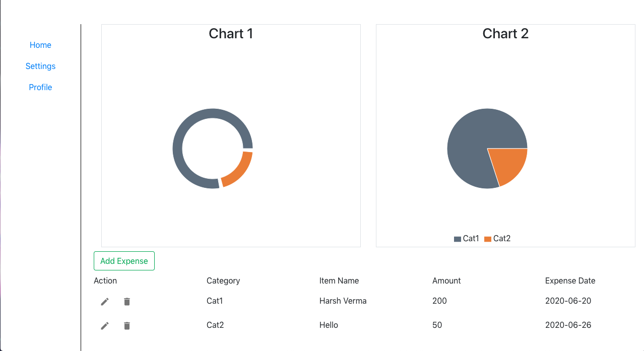
Task: Go to the Home page link
Action: (x=40, y=45)
